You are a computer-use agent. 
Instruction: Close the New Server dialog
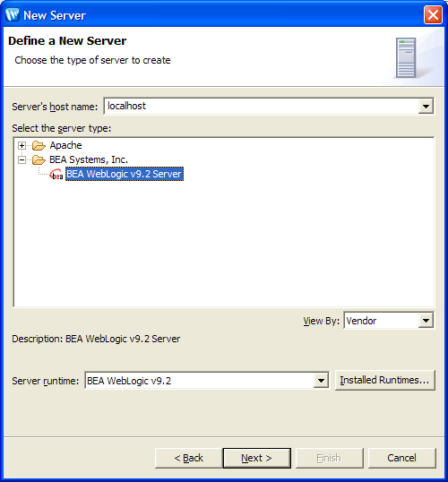click(433, 14)
